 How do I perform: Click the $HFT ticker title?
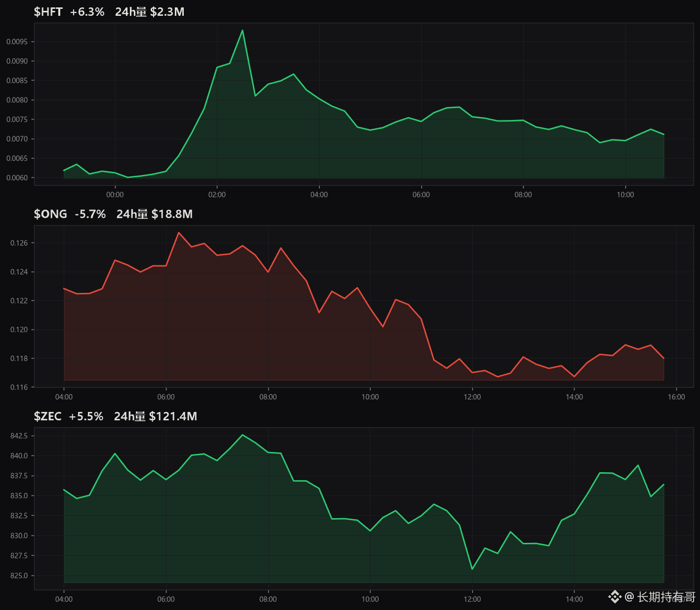(48, 12)
